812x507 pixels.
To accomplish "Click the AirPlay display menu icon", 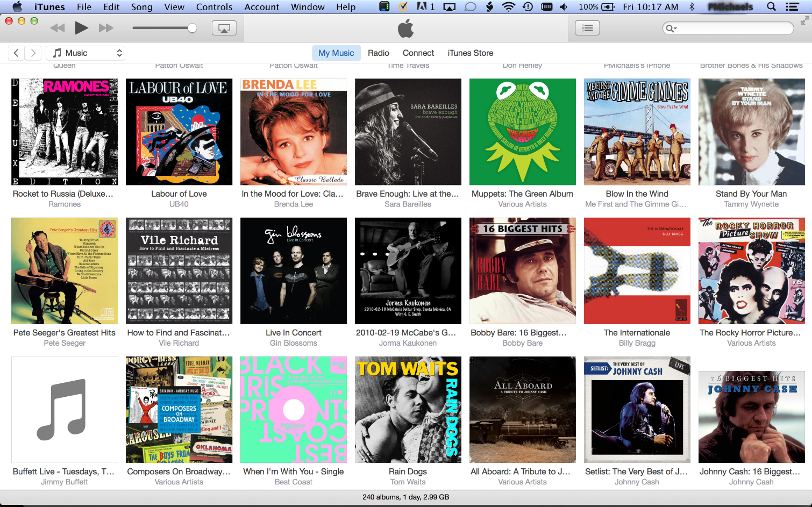I will coord(449,7).
